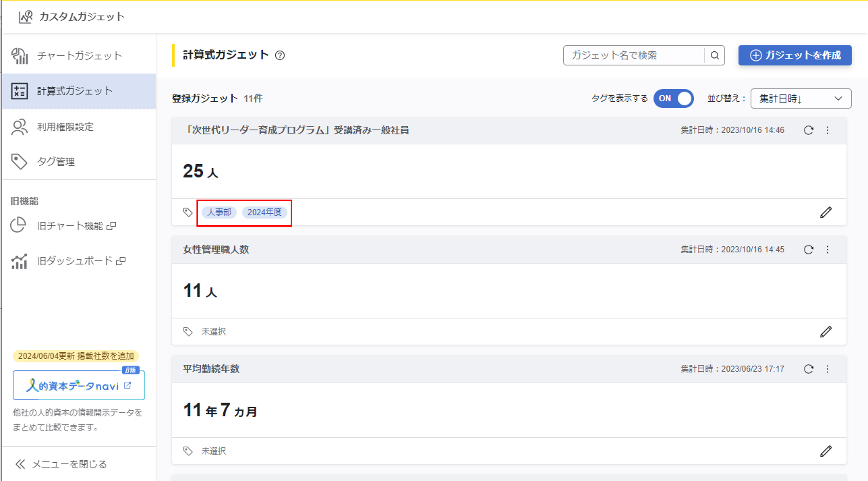Turn off the タグを表示する toggle
868x481 pixels.
click(673, 98)
